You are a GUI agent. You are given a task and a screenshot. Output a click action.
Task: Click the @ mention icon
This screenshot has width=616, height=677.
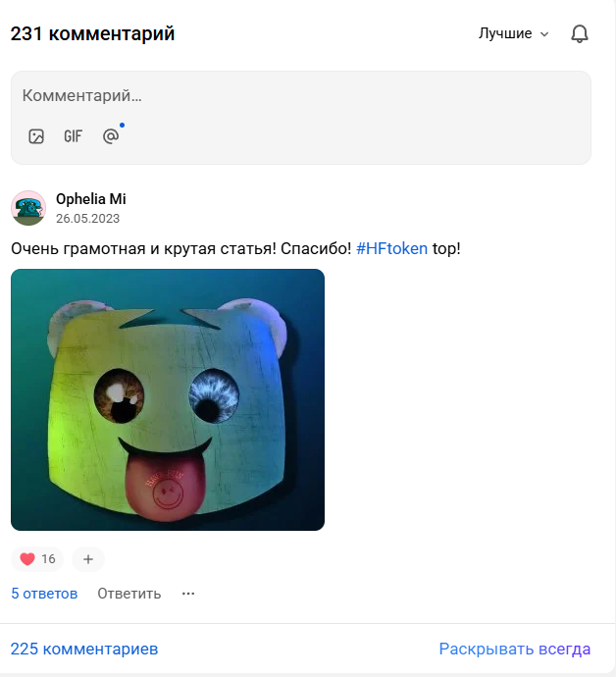pyautogui.click(x=111, y=136)
